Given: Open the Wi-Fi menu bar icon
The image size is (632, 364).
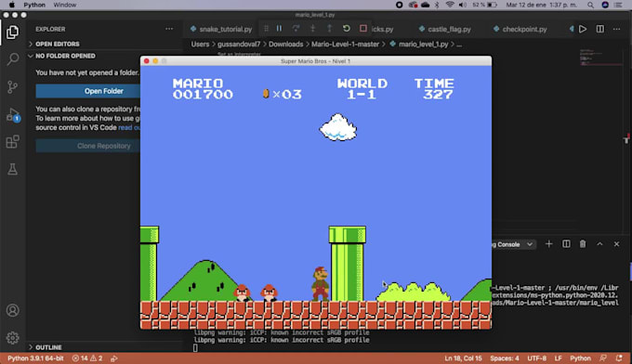Looking at the screenshot, I should click(450, 5).
